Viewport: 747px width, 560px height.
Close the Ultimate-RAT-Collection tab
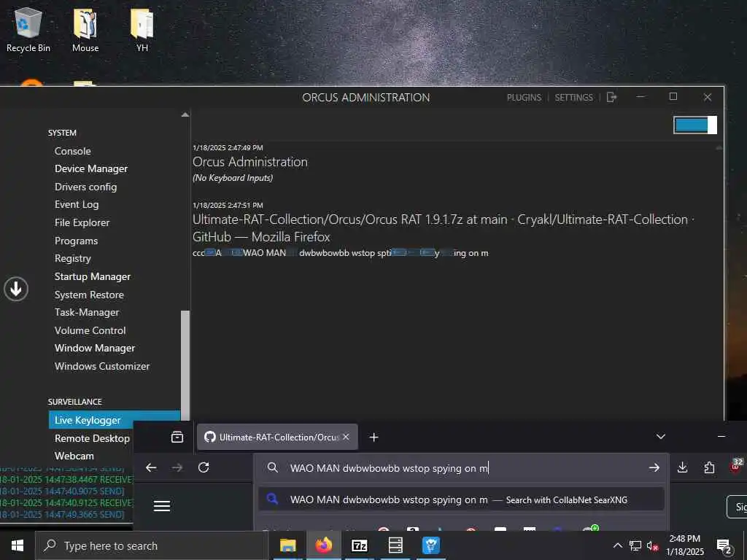click(347, 437)
